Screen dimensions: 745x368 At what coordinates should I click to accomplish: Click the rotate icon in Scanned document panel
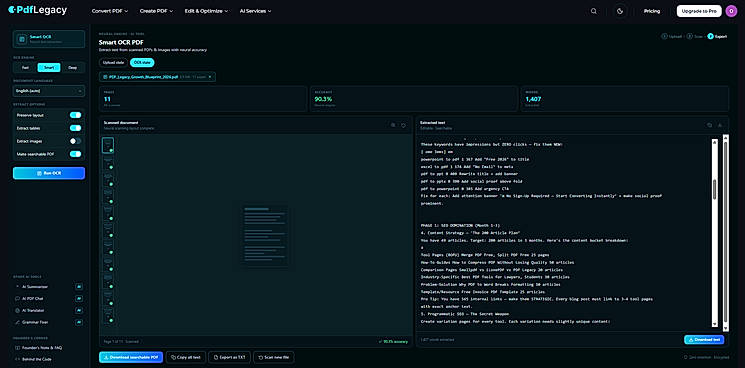[403, 125]
